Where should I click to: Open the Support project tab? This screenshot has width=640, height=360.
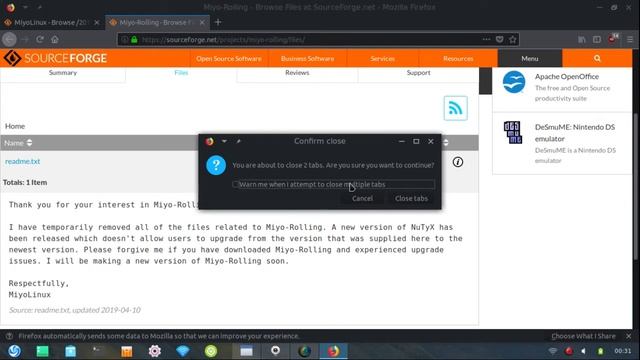pos(418,73)
